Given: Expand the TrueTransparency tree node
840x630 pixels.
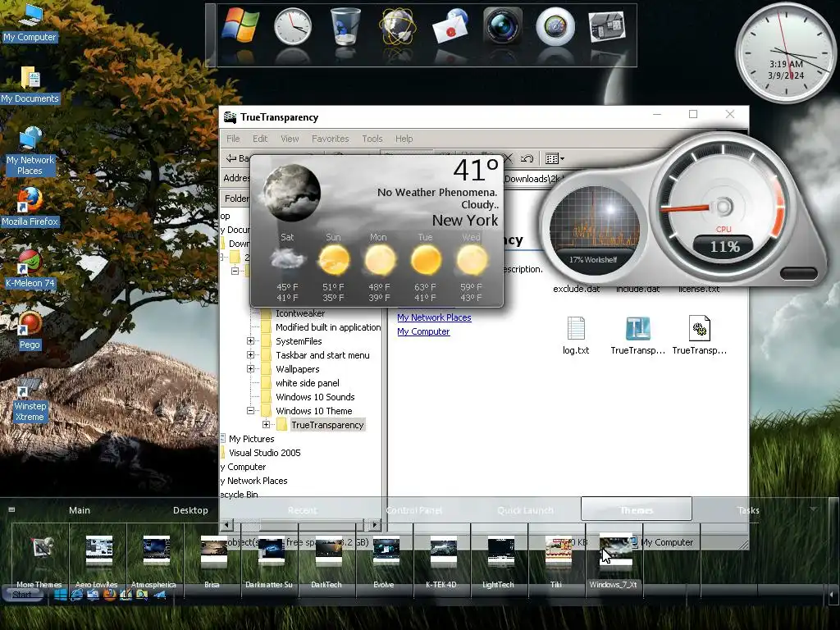Looking at the screenshot, I should click(267, 425).
